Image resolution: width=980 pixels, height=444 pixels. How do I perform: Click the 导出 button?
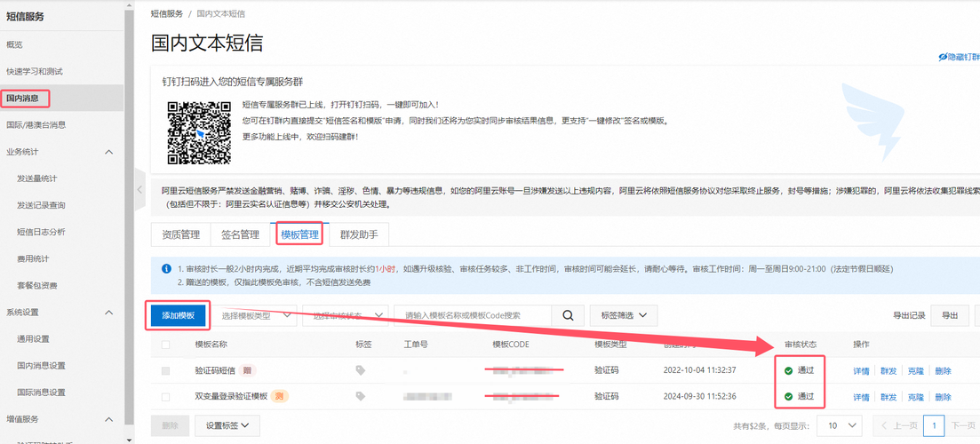point(950,316)
